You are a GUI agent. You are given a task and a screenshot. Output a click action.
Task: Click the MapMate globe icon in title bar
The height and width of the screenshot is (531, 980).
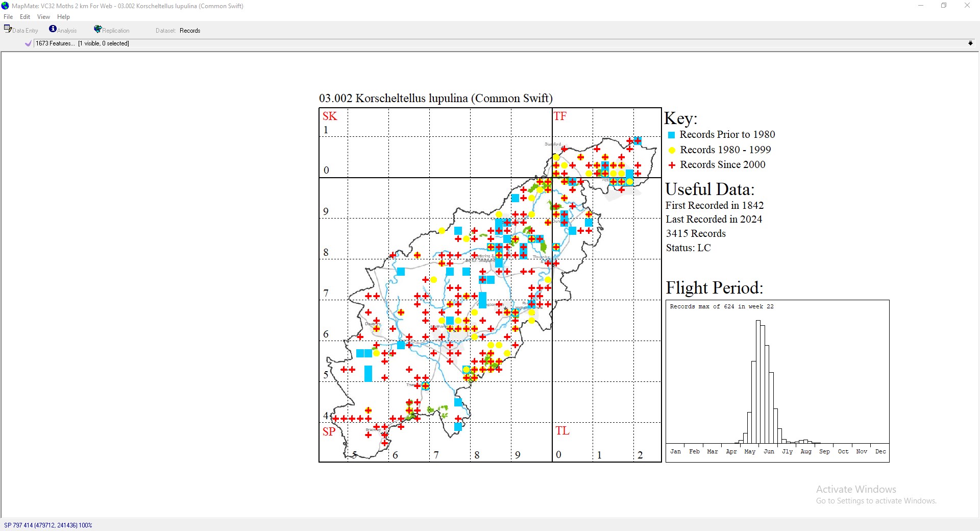5,6
